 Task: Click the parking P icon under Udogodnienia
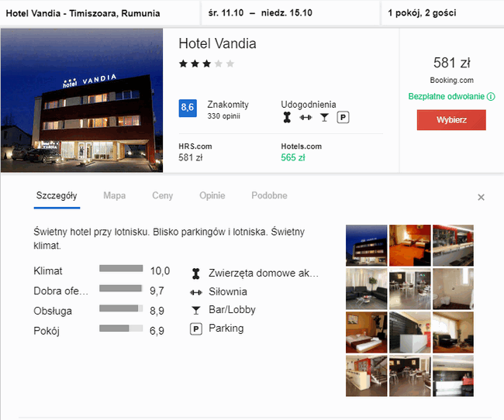343,118
